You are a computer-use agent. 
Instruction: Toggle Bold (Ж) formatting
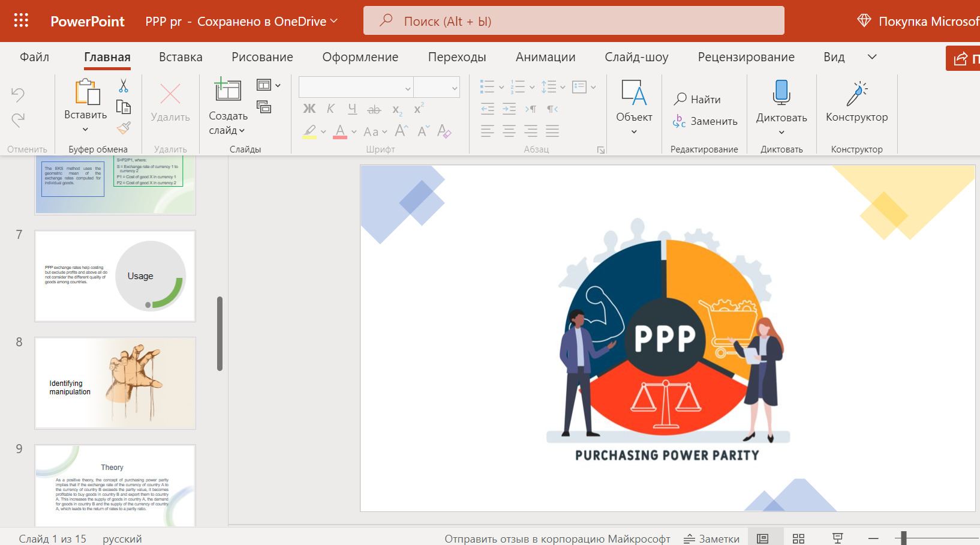pos(309,109)
